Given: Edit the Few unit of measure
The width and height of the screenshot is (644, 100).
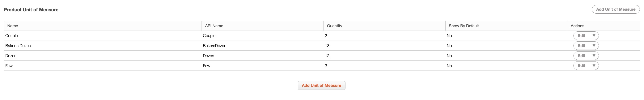Looking at the screenshot, I should point(581,66).
